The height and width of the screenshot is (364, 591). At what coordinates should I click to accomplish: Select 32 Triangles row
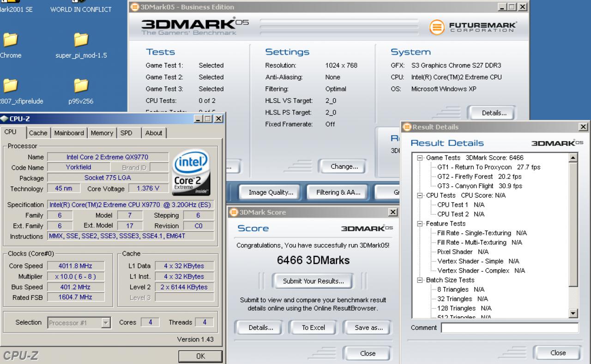[x=463, y=299]
